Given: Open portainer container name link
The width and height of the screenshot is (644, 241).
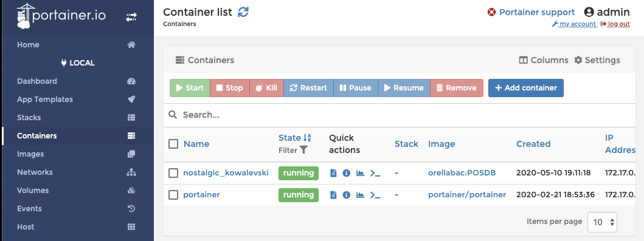Looking at the screenshot, I should (202, 195).
